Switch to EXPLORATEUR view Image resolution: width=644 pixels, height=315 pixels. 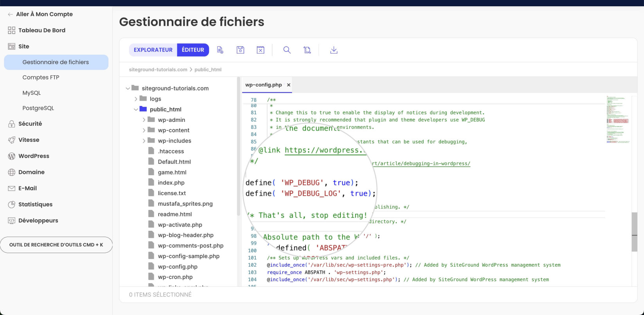(x=153, y=50)
